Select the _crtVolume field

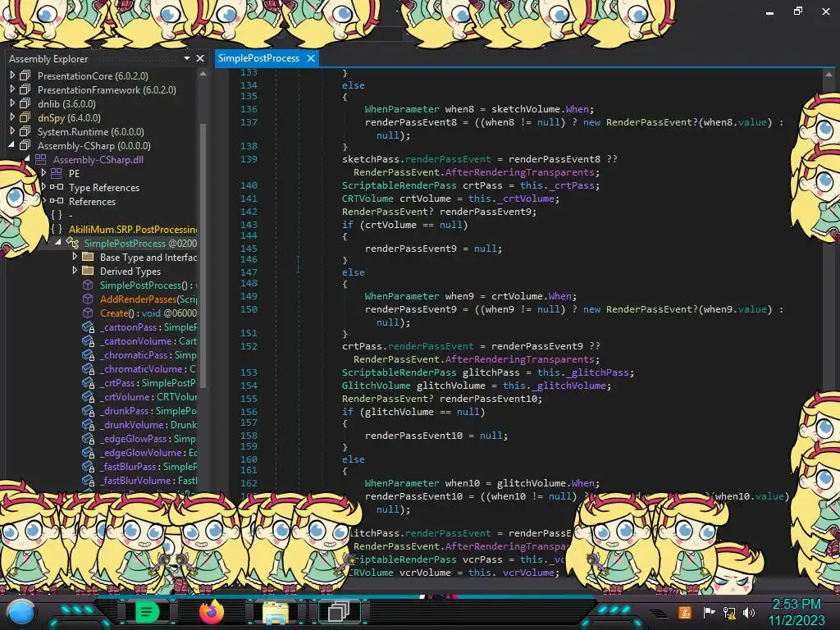point(148,396)
